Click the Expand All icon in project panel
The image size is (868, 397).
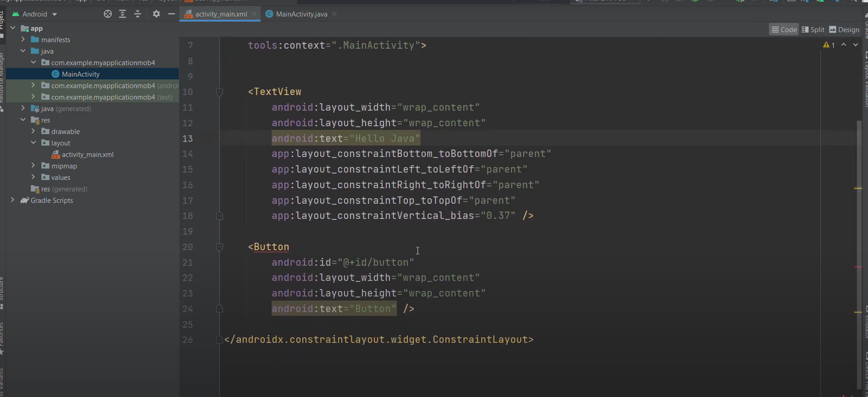(x=122, y=14)
